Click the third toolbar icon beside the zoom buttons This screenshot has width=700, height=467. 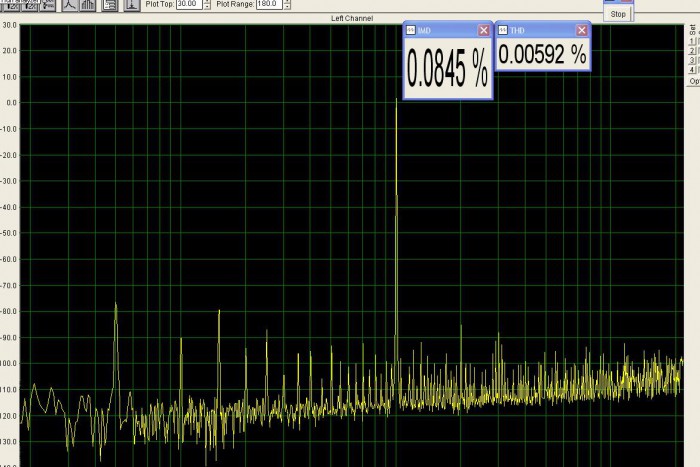click(x=48, y=5)
